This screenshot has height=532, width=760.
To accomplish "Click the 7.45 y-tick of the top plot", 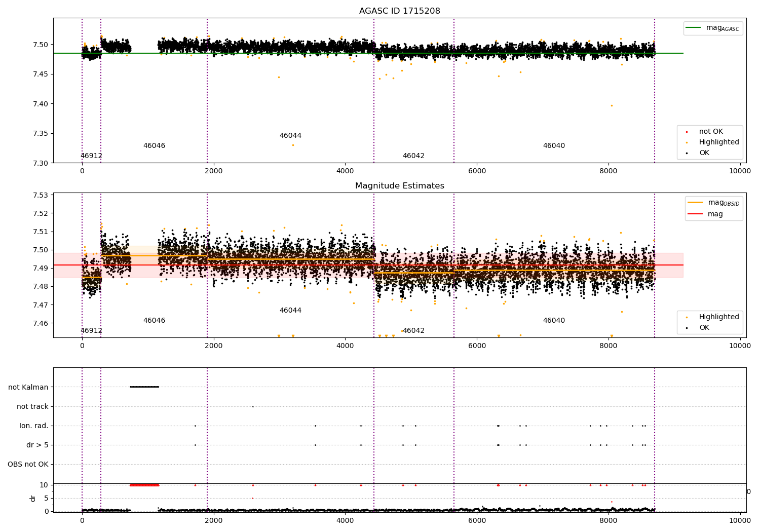I will [x=42, y=74].
